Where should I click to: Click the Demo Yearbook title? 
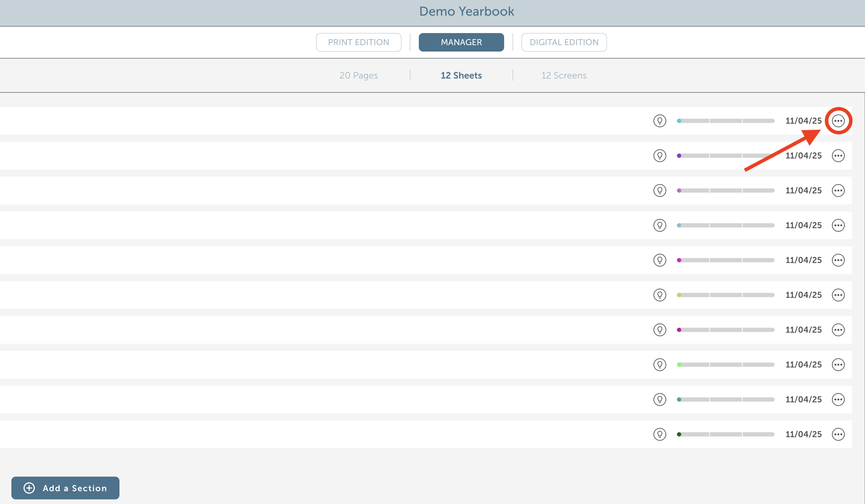click(466, 11)
